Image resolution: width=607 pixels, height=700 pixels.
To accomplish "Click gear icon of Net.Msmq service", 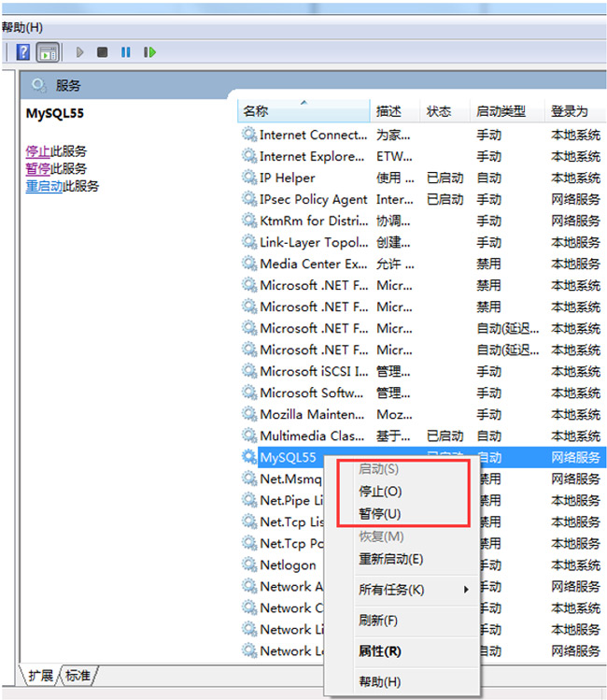I will pyautogui.click(x=248, y=479).
